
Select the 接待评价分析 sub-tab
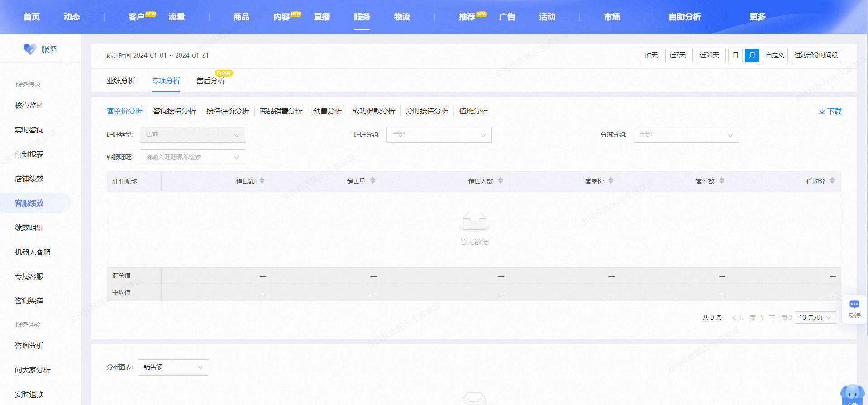pos(228,111)
